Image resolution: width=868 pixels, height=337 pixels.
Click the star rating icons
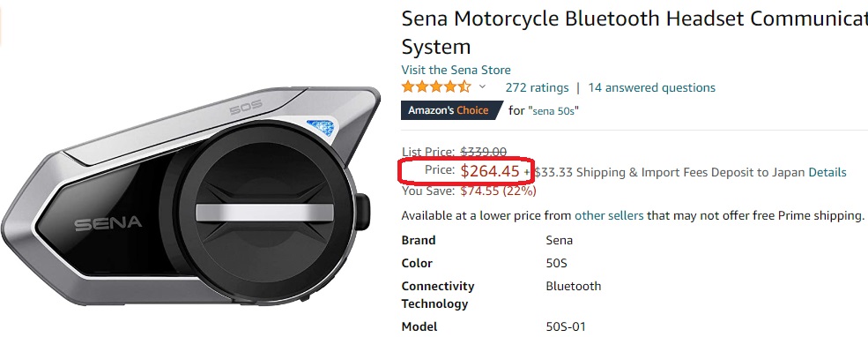coord(436,87)
